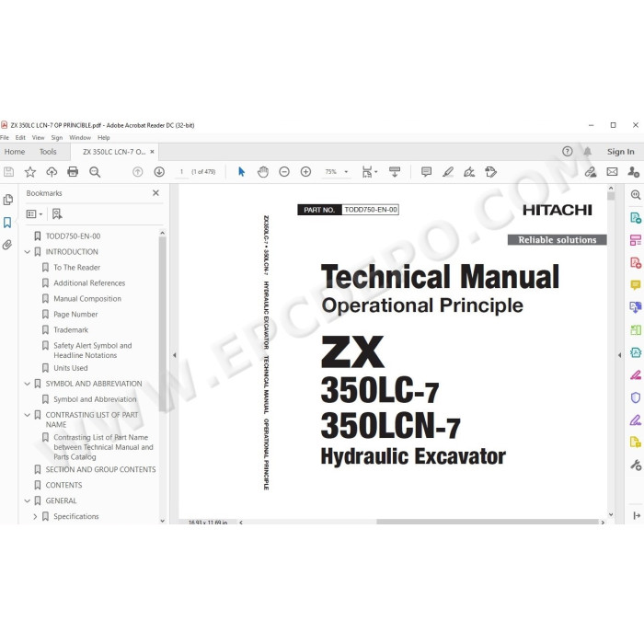644x644 pixels.
Task: Click the Sign In link
Action: [621, 152]
